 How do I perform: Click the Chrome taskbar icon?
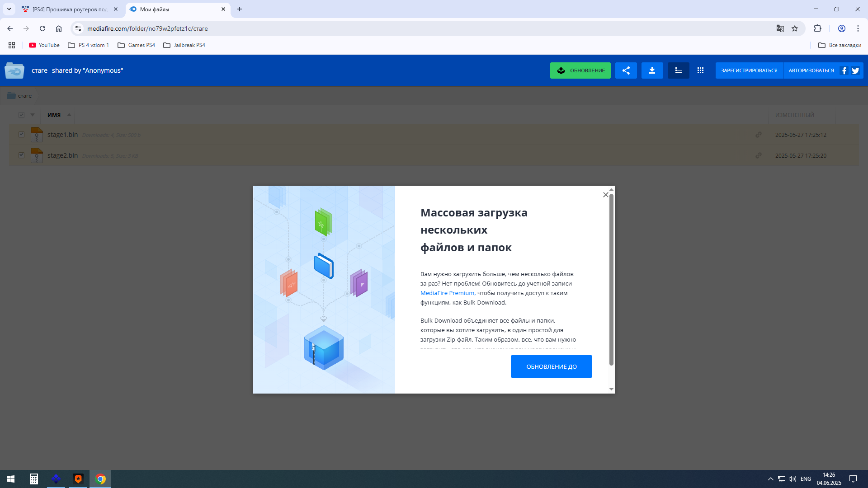coord(100,479)
